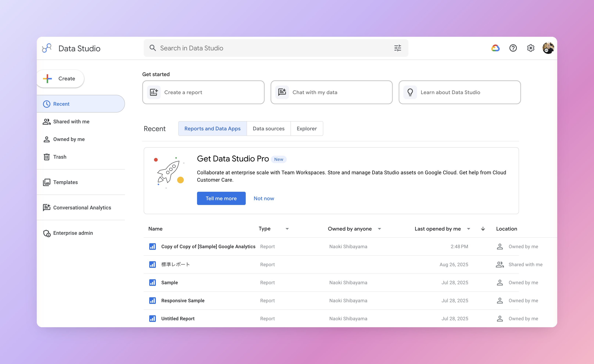Click the Aug 26, 2025 date cell
This screenshot has height=364, width=594.
[x=454, y=264]
